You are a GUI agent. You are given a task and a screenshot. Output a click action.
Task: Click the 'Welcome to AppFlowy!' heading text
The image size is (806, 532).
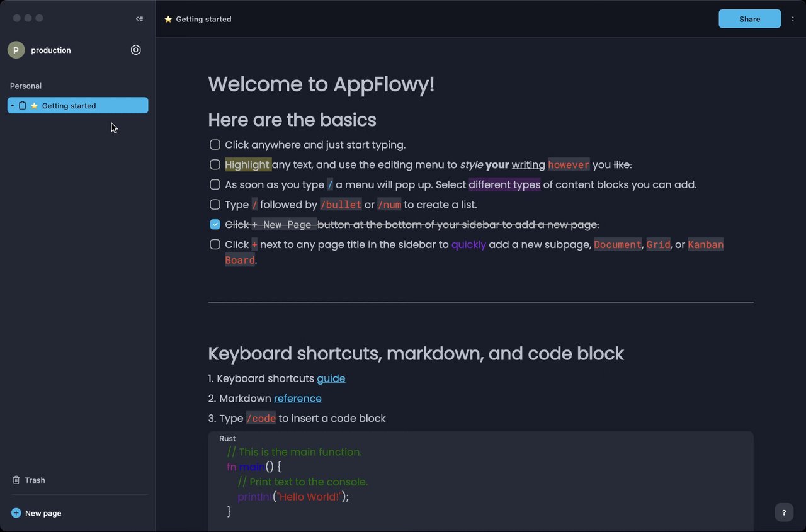(x=321, y=84)
